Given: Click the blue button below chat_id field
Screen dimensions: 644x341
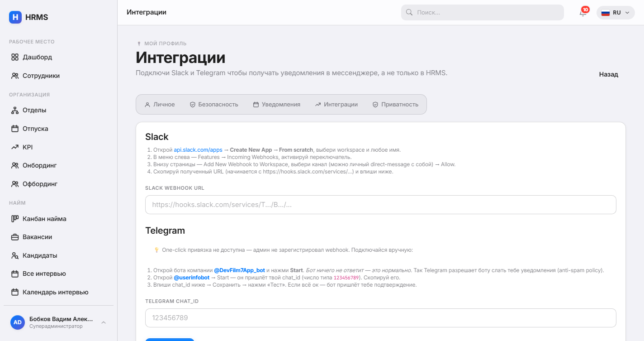Looking at the screenshot, I should tap(170, 339).
